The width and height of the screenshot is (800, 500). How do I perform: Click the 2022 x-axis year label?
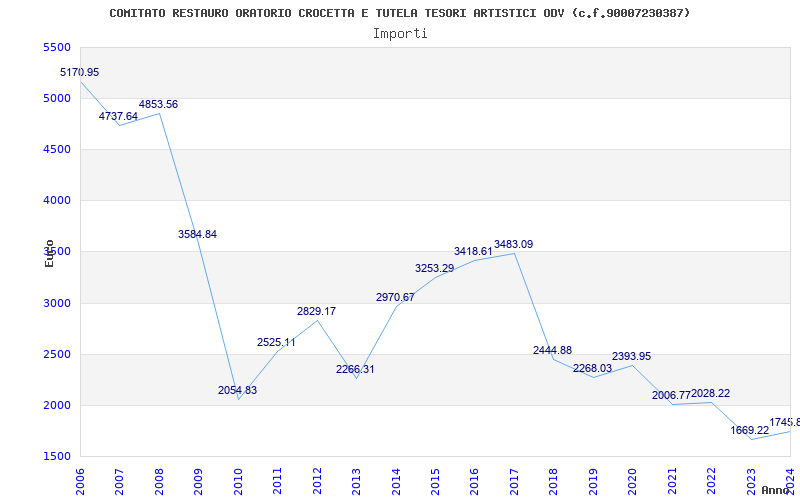(711, 481)
